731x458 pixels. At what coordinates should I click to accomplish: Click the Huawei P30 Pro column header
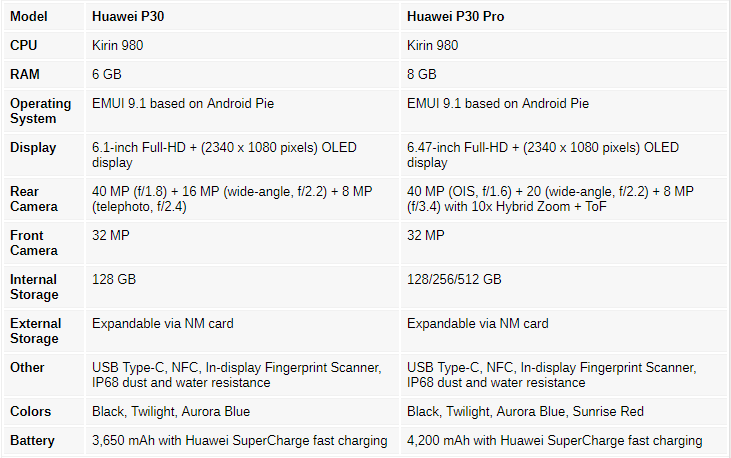[x=454, y=17]
